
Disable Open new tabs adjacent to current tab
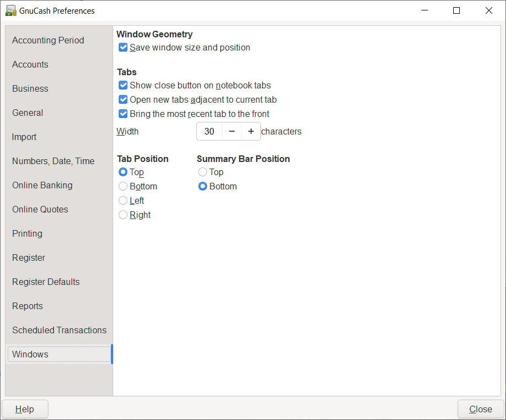pos(123,100)
